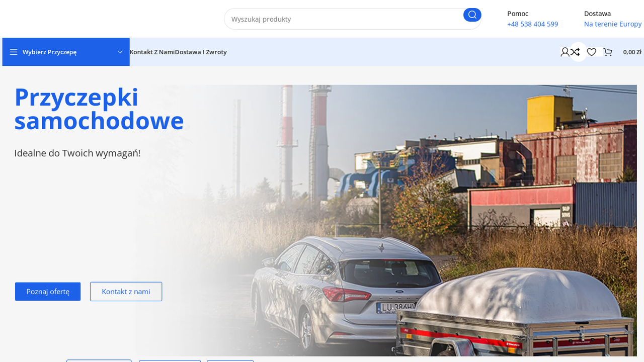Open the compare products shuffle icon
Image resolution: width=644 pixels, height=362 pixels.
point(575,52)
